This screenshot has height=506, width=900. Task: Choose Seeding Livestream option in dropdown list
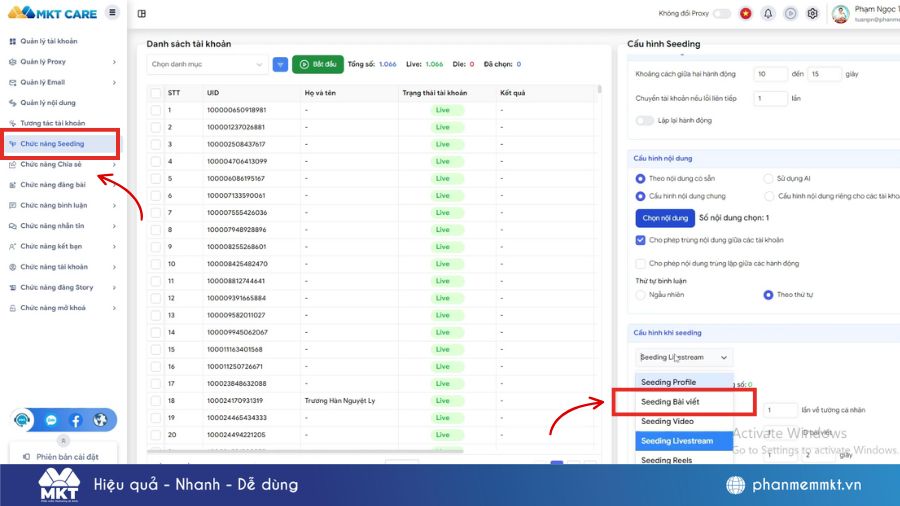pyautogui.click(x=684, y=441)
